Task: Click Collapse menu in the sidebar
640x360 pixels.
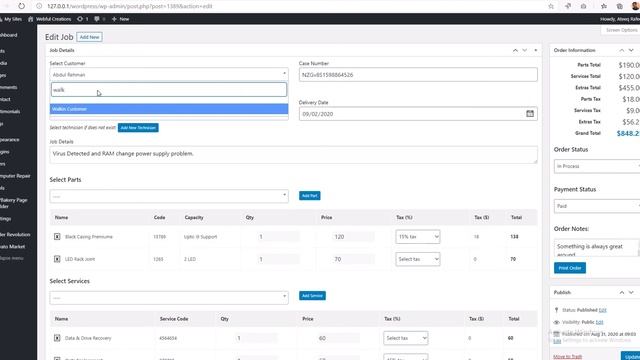Action: [12, 258]
